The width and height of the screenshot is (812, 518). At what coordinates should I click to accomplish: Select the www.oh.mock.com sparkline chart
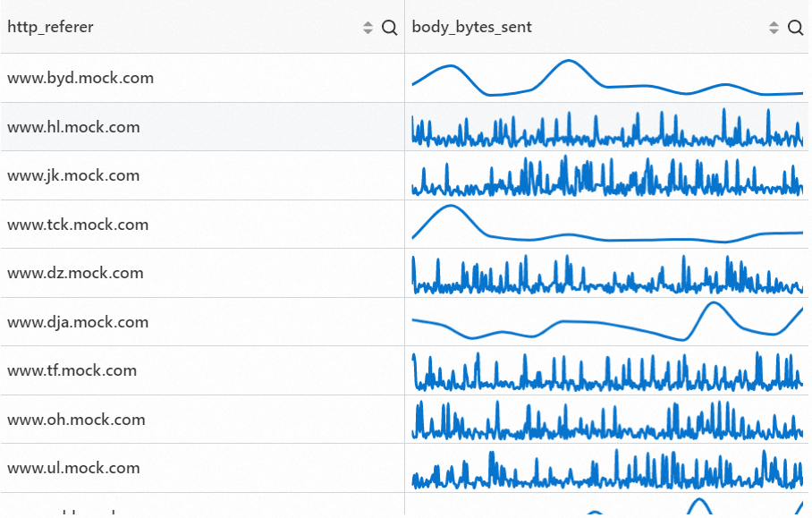click(607, 420)
